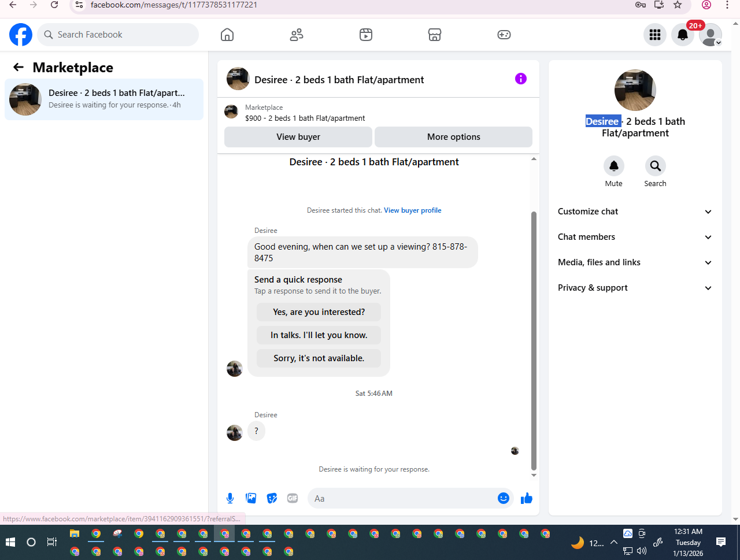The width and height of the screenshot is (740, 560).
Task: Open the weather moon icon in taskbar
Action: [x=577, y=543]
